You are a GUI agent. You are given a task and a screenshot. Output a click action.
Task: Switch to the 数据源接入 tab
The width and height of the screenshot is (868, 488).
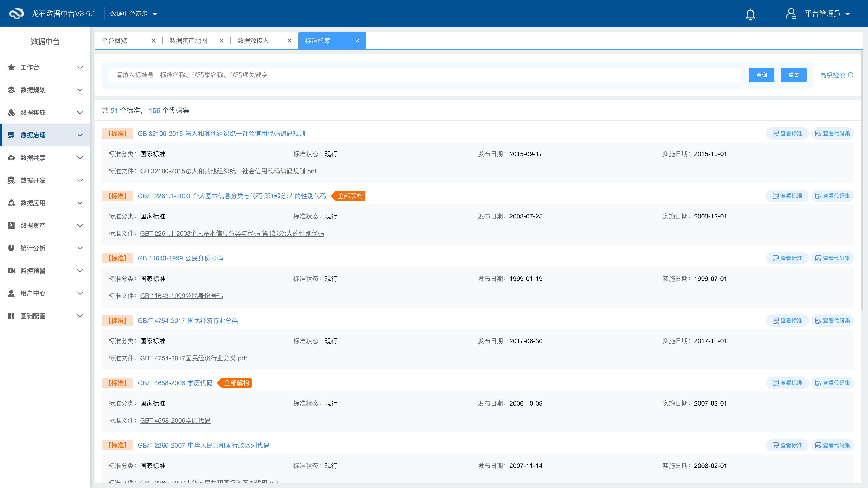click(x=253, y=41)
